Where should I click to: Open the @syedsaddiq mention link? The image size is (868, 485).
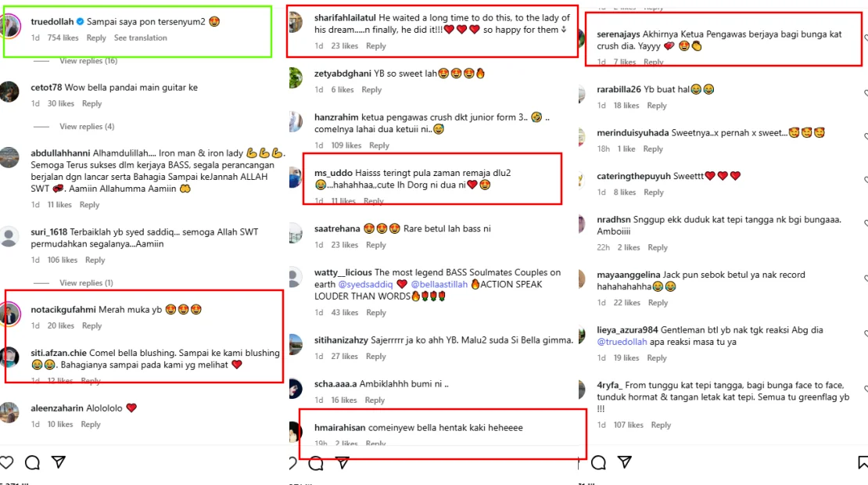pos(365,284)
